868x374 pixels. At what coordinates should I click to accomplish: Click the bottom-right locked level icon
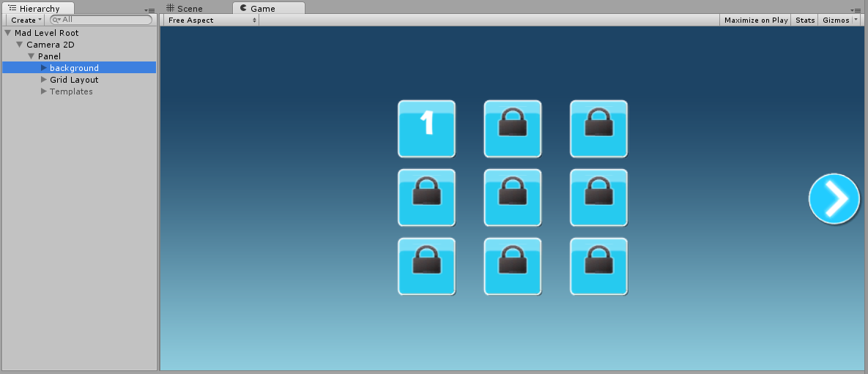pos(598,266)
